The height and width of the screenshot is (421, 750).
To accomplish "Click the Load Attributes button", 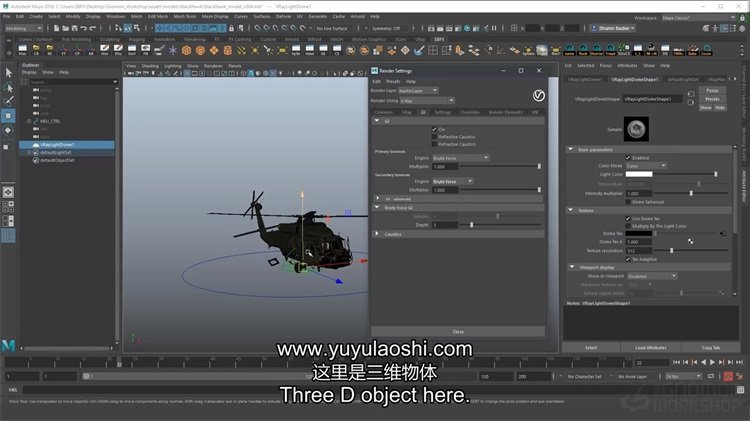I will point(651,348).
